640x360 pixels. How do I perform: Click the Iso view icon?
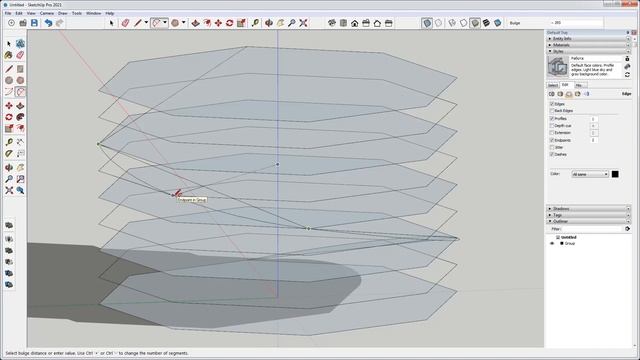point(331,23)
